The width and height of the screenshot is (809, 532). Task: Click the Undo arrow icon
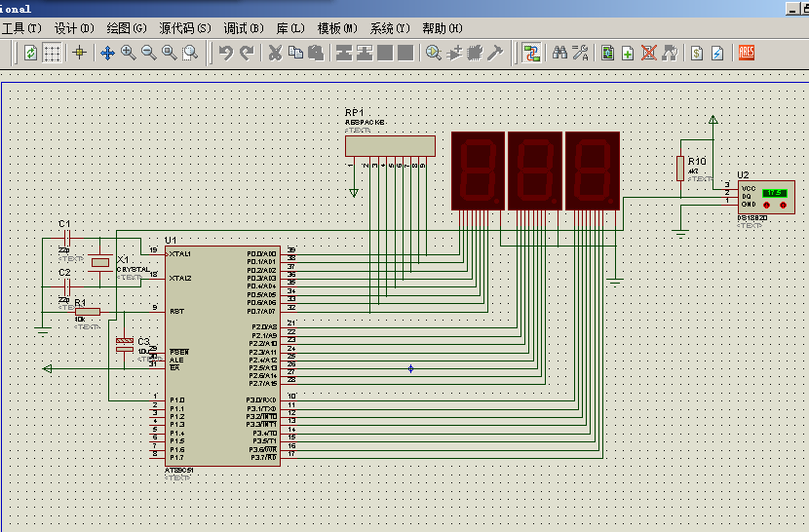pyautogui.click(x=226, y=53)
